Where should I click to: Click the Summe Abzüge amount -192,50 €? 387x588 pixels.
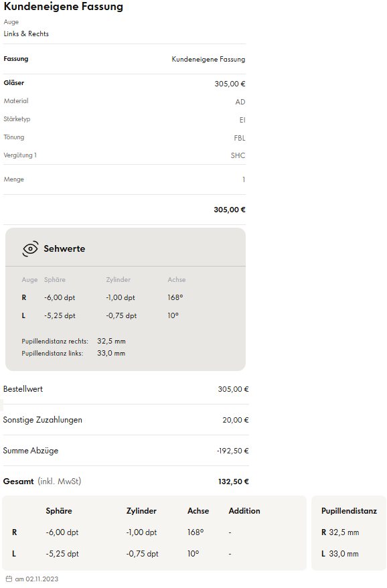tap(232, 451)
